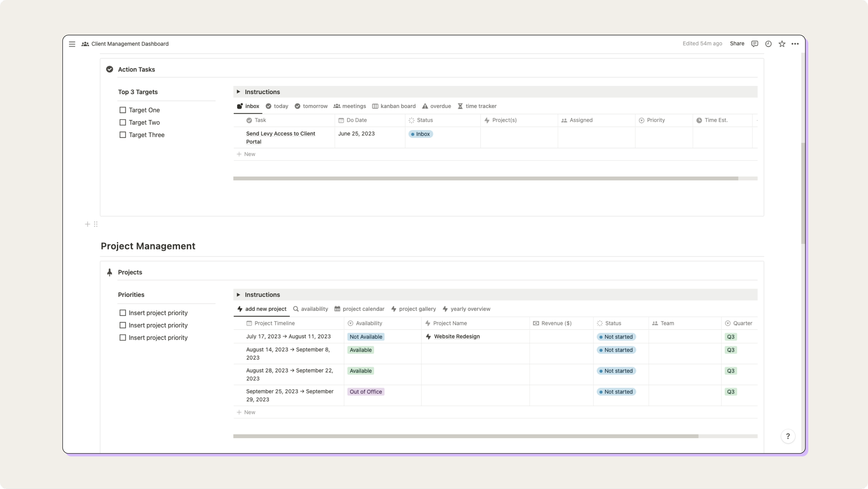Open the Out of Office availability tag
The width and height of the screenshot is (868, 489).
click(x=366, y=392)
